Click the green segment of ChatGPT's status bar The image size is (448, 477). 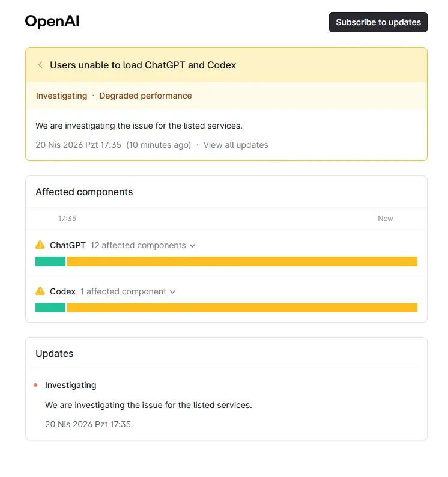(50, 261)
